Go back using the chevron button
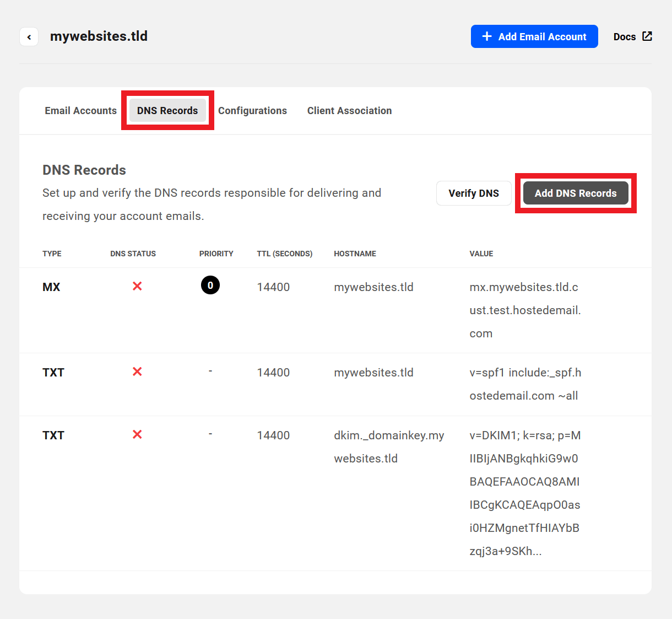The image size is (672, 619). coord(29,37)
